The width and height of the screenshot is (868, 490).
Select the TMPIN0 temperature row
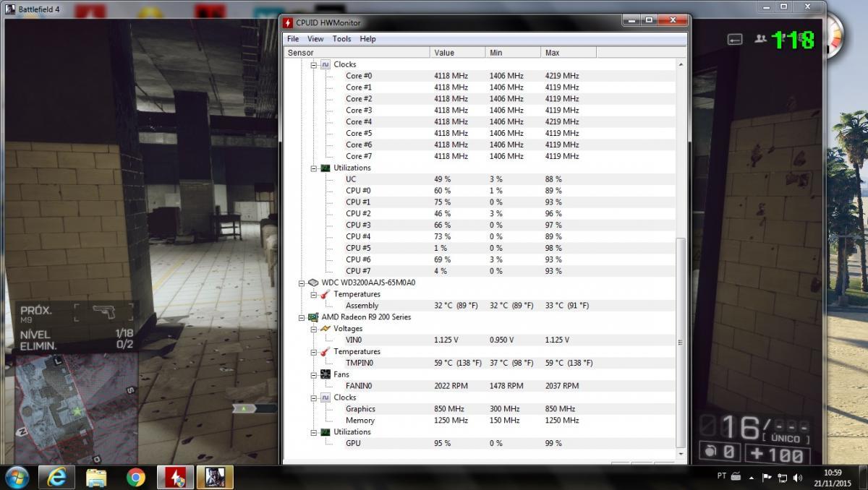[x=480, y=363]
